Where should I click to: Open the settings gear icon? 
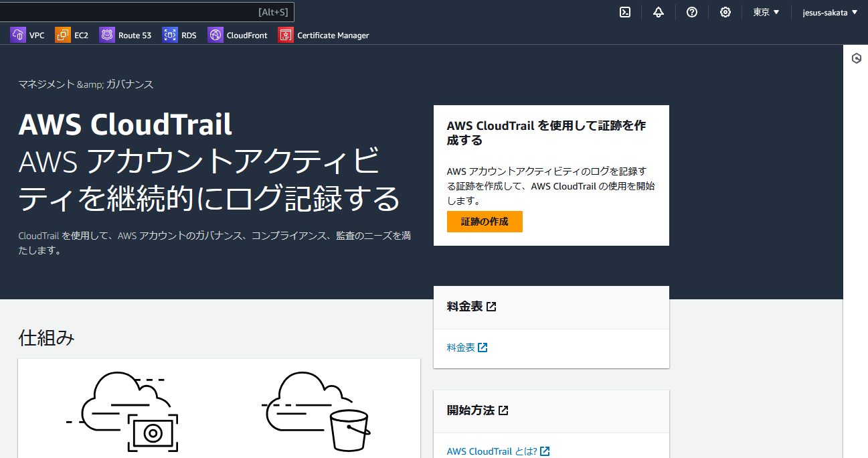point(725,12)
